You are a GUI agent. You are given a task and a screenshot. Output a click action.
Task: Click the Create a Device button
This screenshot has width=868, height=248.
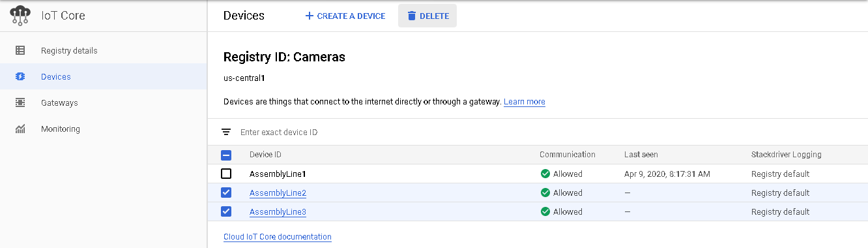point(345,16)
